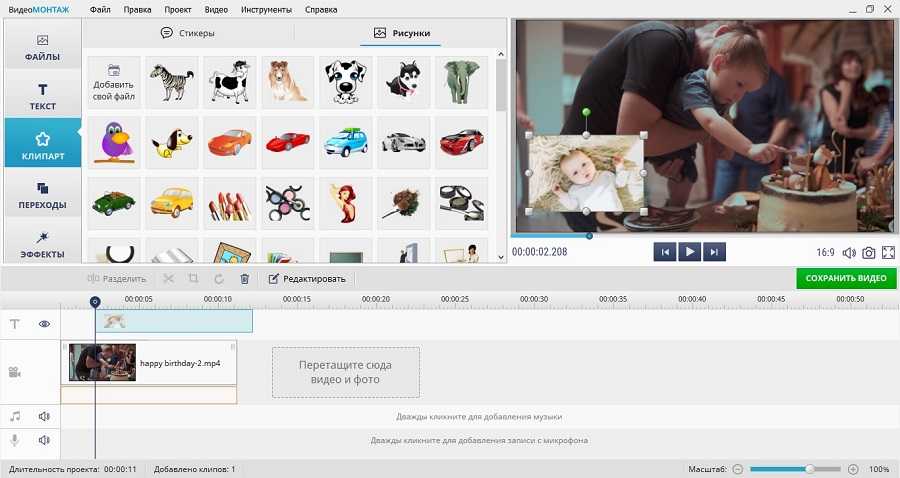Click the music note track icon
Screen dimensions: 900x478
point(15,417)
